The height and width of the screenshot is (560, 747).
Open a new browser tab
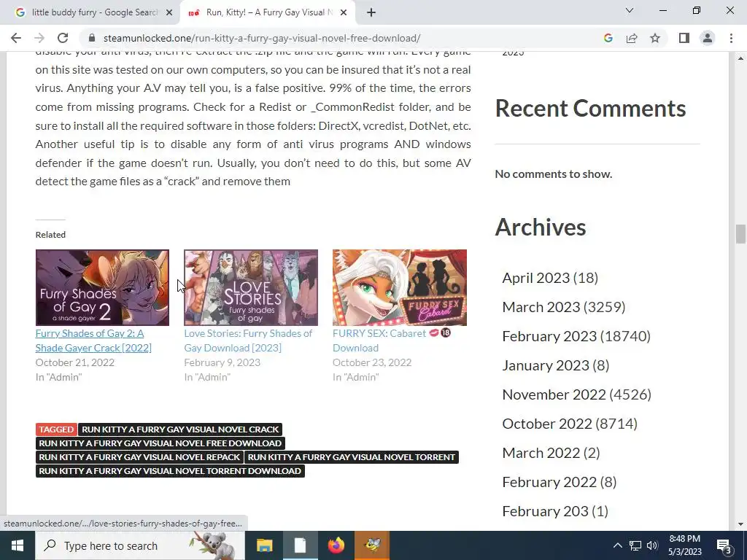coord(371,13)
